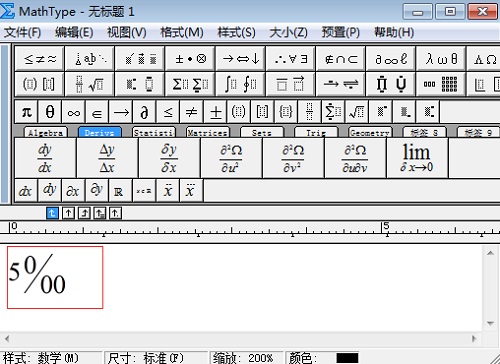Insert the not-equal symbol

point(192,112)
